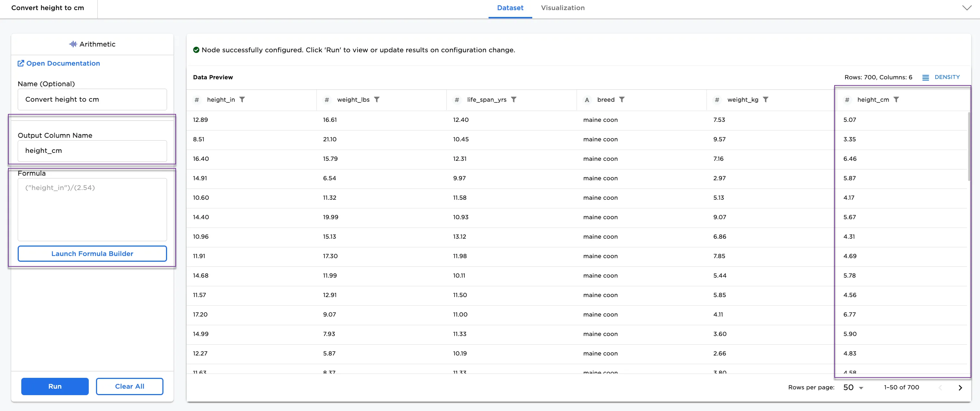Image resolution: width=980 pixels, height=411 pixels.
Task: Click the Run button
Action: coord(55,386)
